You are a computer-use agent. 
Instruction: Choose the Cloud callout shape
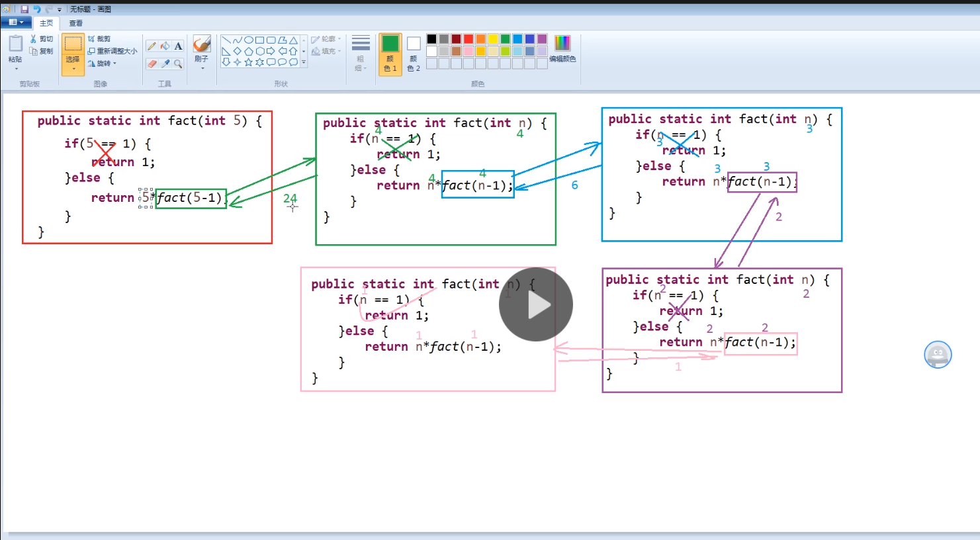[293, 62]
